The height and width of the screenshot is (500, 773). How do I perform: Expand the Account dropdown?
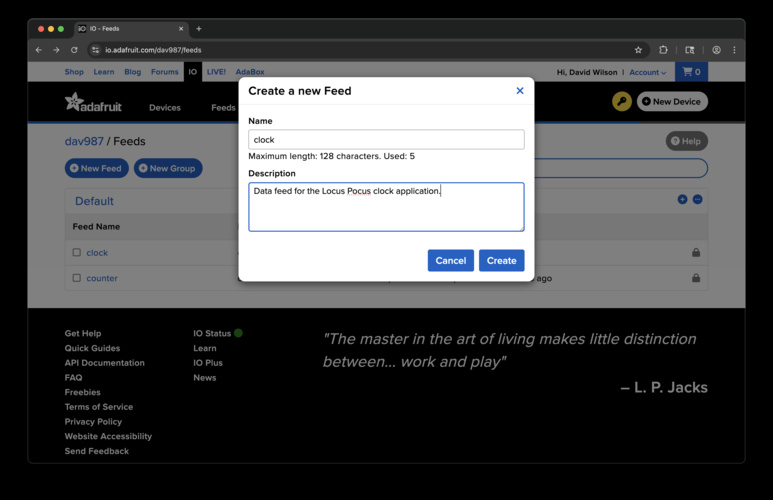(647, 72)
